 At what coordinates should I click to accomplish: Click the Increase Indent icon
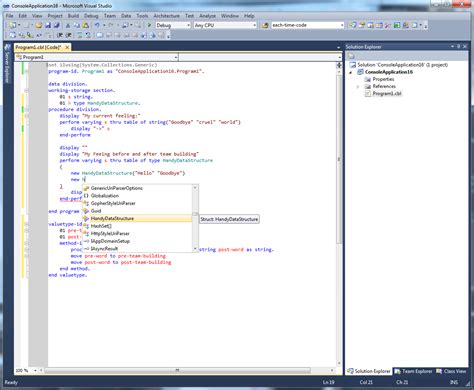[x=69, y=35]
